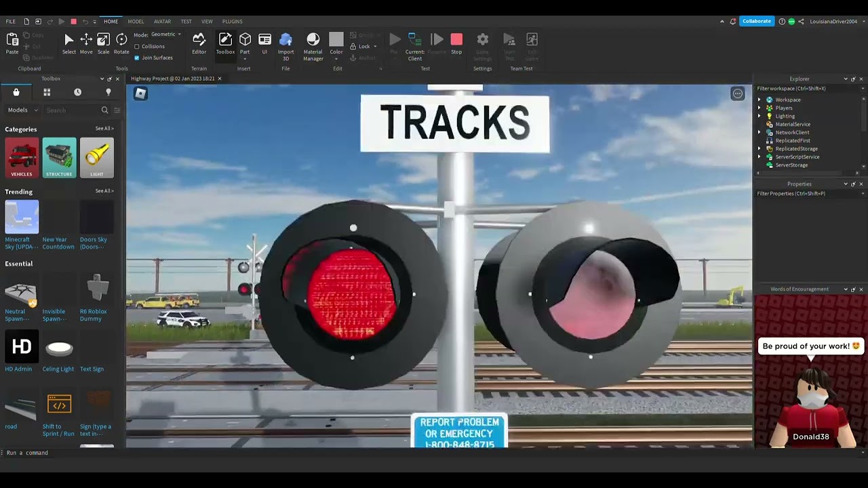
Task: Open the TEST tab
Action: (x=186, y=21)
